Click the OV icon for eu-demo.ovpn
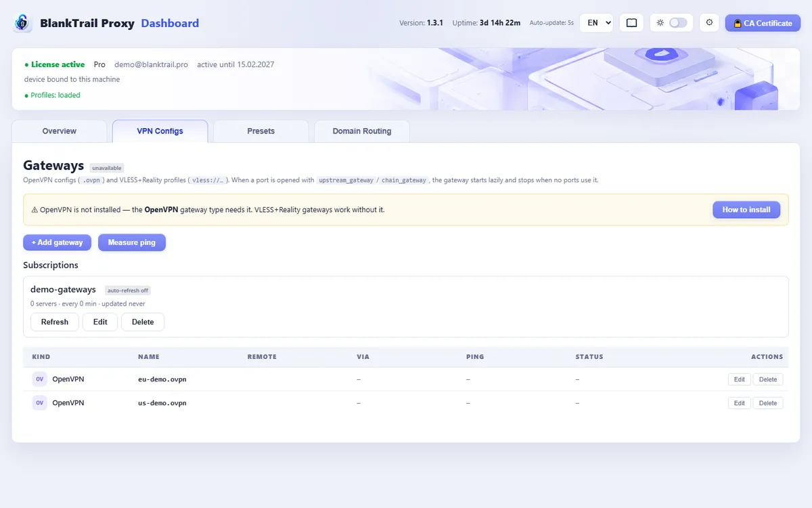The image size is (812, 508). tap(39, 379)
